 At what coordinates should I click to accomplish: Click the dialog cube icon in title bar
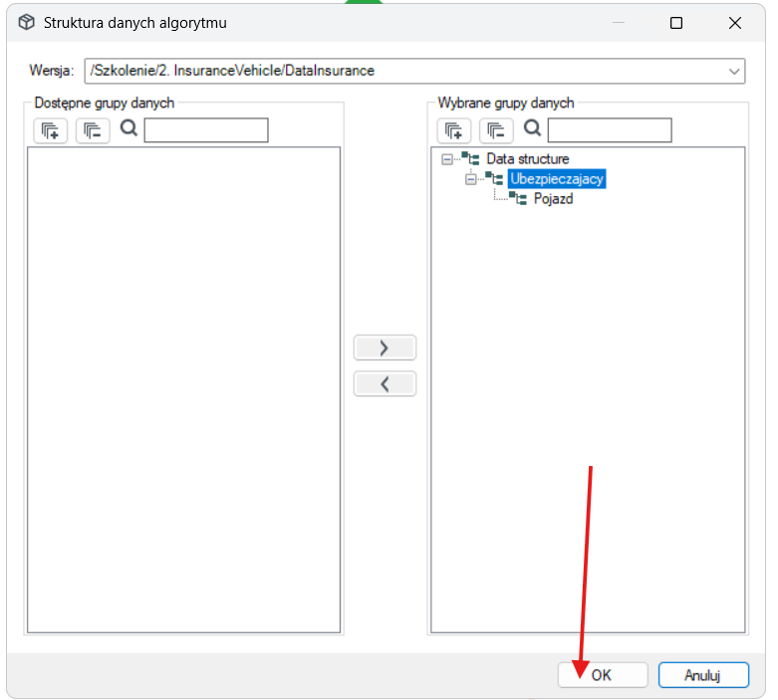click(x=26, y=22)
